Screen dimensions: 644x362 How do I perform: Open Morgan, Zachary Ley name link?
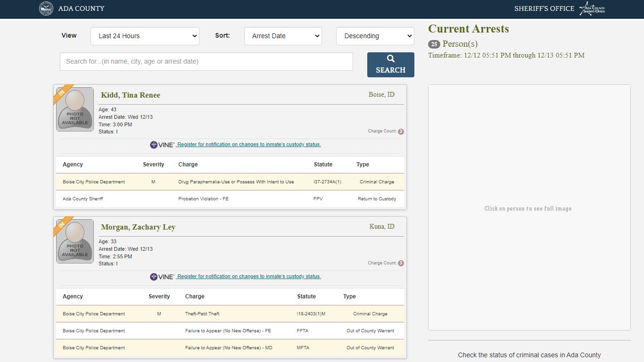[138, 227]
